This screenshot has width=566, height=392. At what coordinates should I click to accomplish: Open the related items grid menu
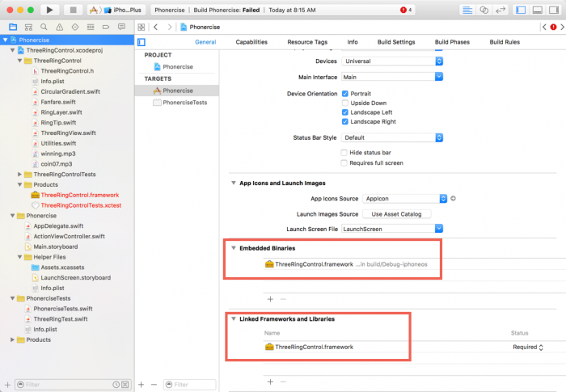click(x=141, y=27)
